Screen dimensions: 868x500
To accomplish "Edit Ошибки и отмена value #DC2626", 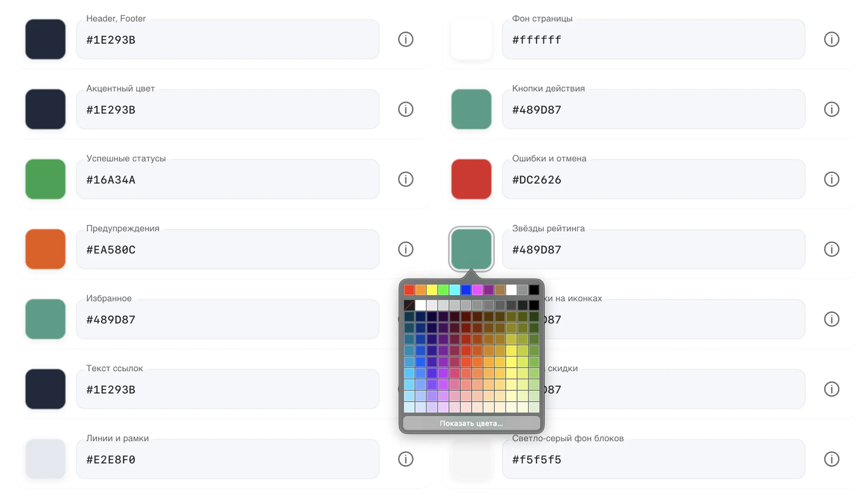I will click(654, 179).
